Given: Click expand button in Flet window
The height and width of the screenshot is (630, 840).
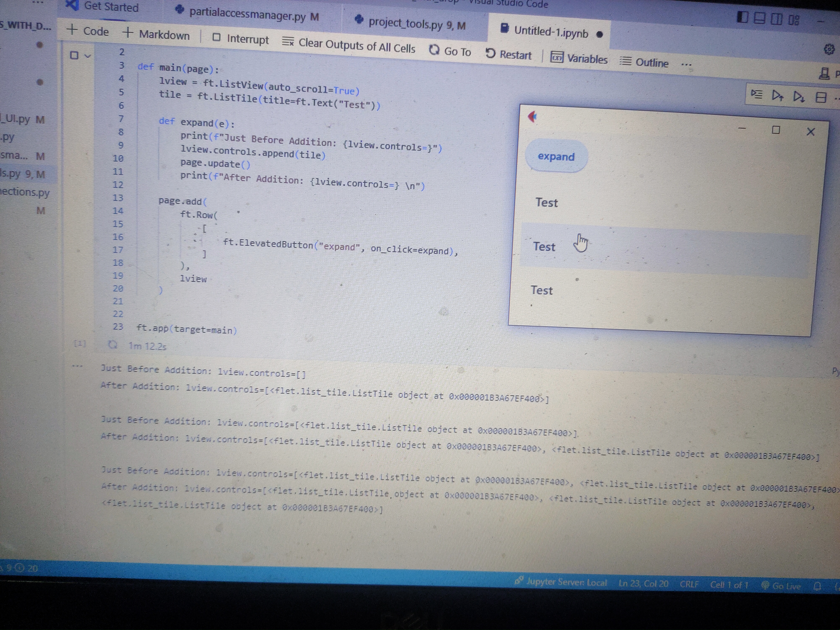Looking at the screenshot, I should click(556, 156).
